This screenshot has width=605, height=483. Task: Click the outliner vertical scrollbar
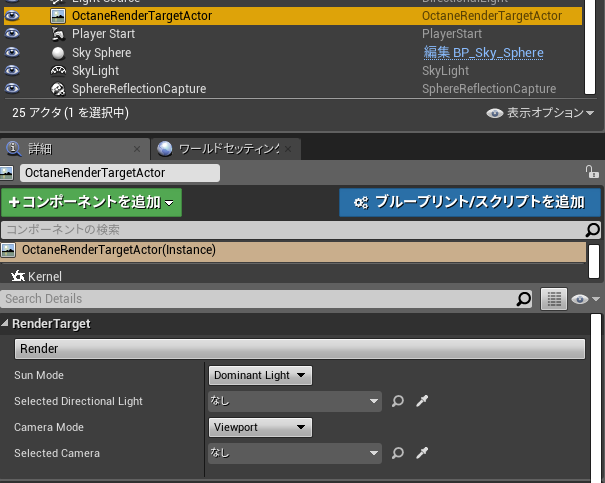click(x=590, y=47)
